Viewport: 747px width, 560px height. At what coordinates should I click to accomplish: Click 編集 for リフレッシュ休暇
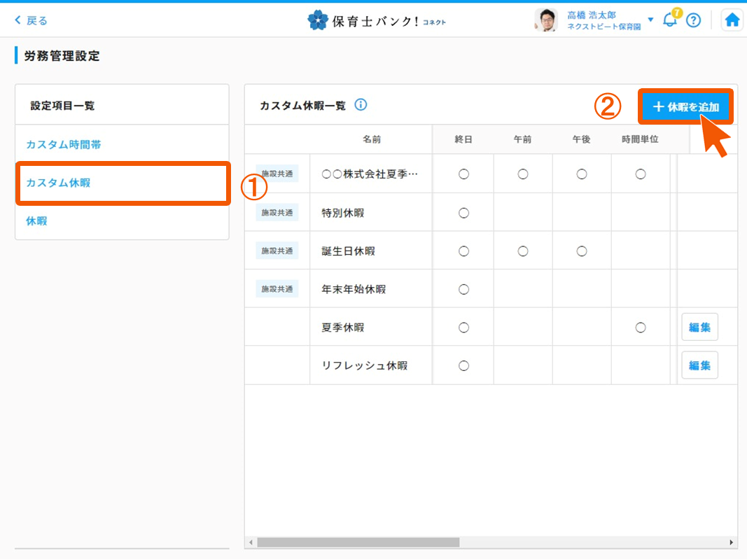(699, 365)
